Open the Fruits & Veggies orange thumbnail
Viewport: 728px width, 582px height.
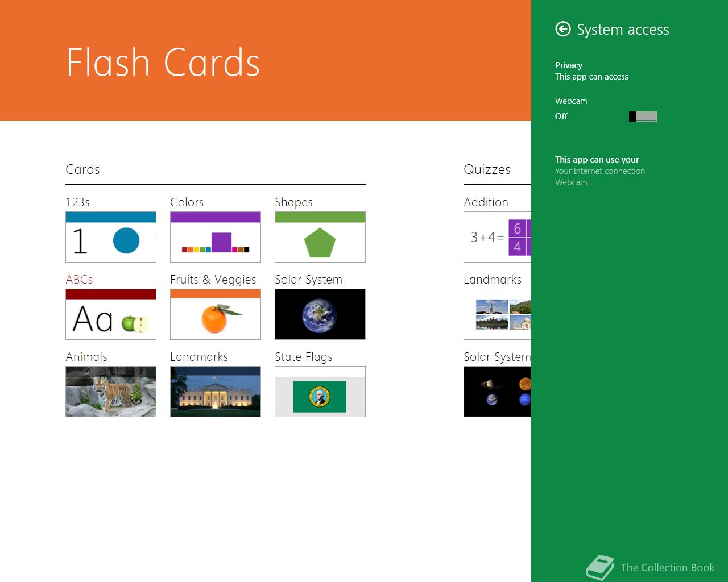[x=216, y=314]
